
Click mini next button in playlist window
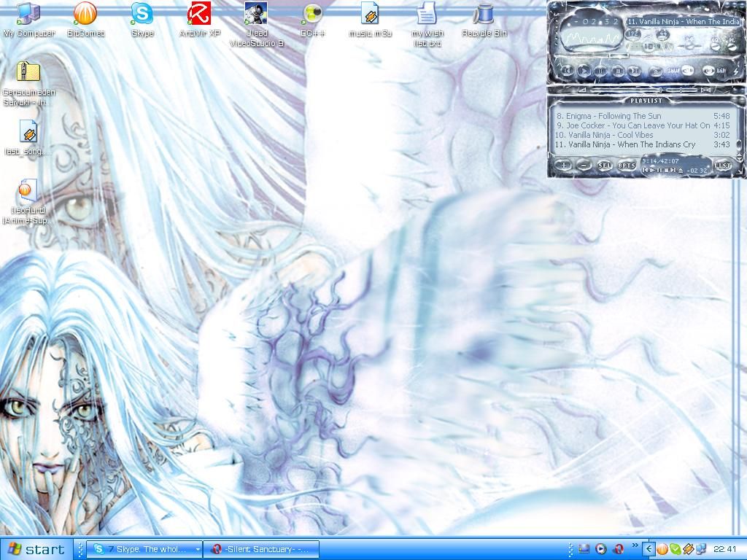673,170
